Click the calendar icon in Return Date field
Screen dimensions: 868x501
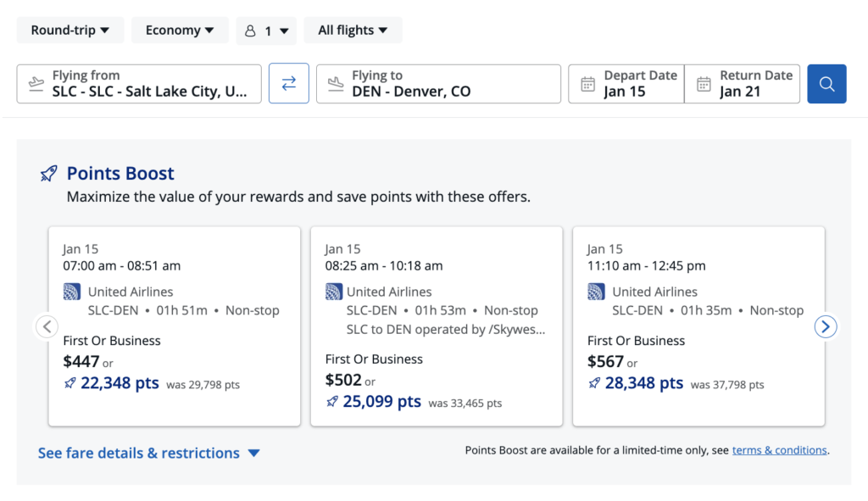click(704, 83)
